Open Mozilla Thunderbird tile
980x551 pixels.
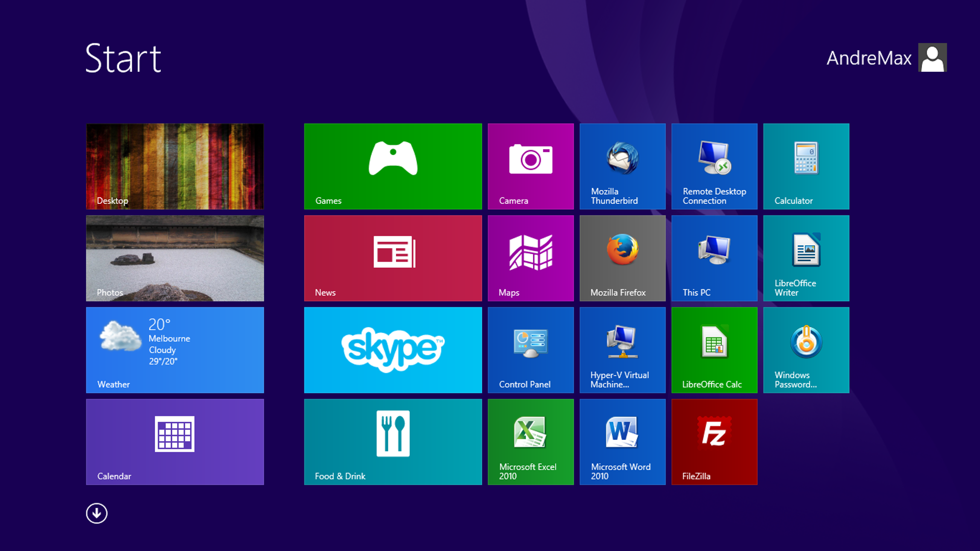click(x=622, y=166)
